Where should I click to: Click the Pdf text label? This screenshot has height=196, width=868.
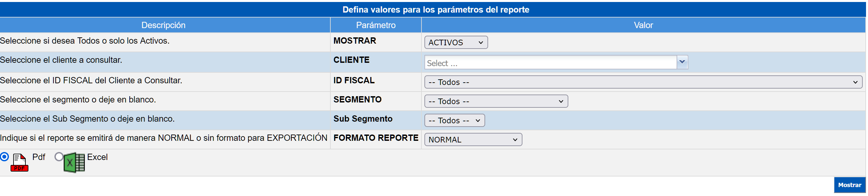(39, 157)
